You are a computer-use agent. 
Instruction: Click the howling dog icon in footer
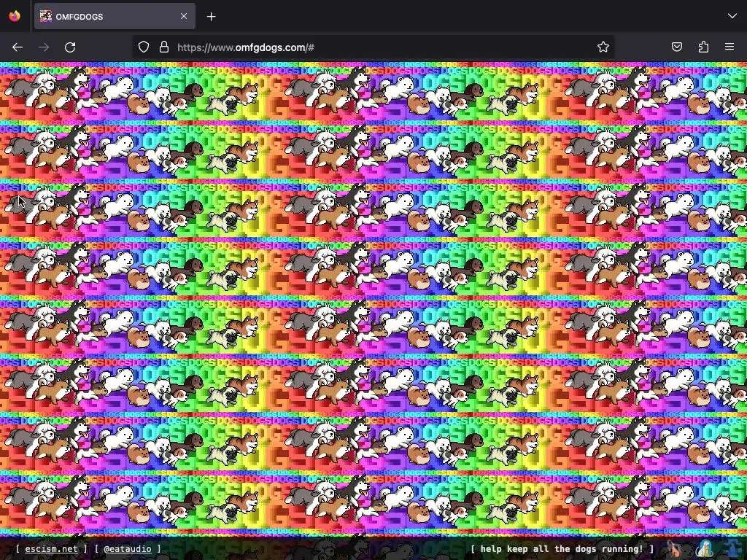[x=673, y=549]
